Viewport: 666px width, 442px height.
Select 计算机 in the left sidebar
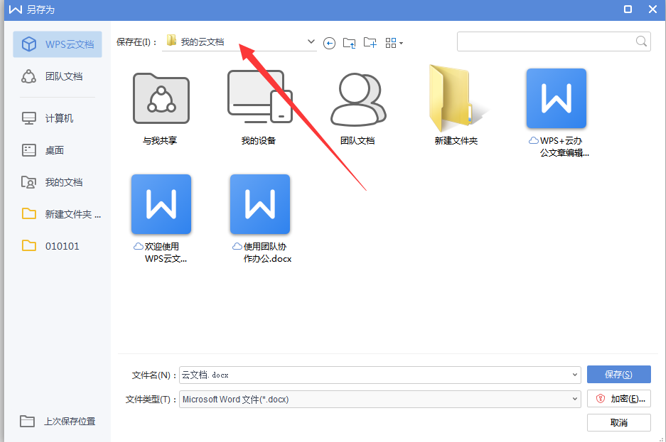click(x=58, y=118)
